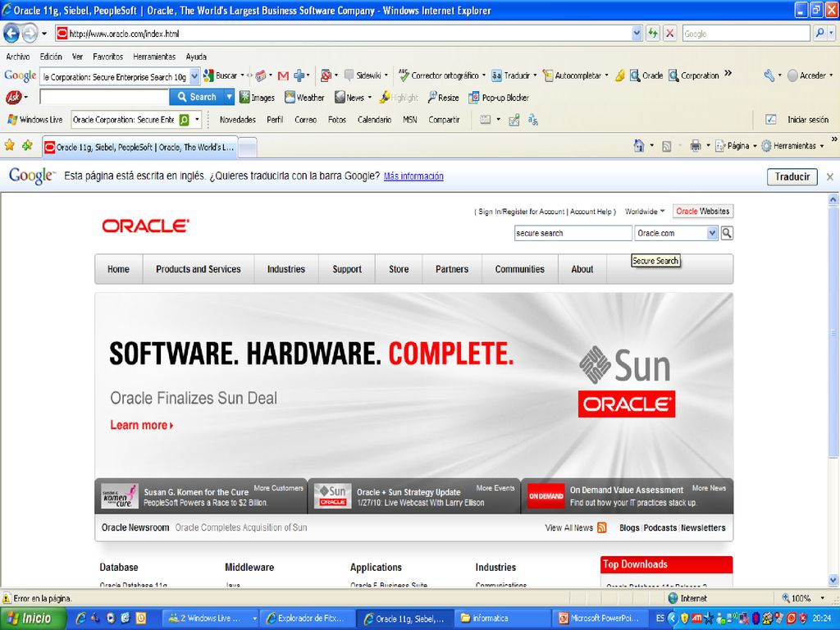Open the Google toolbar search box dropdown

click(x=194, y=76)
